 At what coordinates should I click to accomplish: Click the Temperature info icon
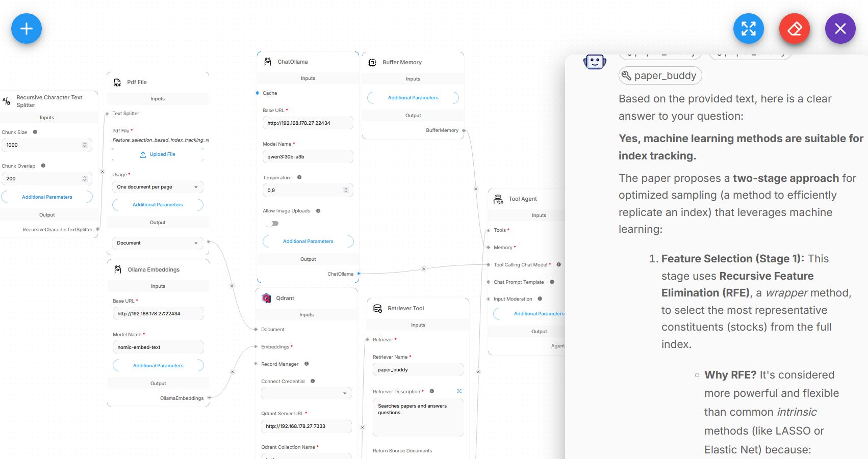(x=299, y=177)
